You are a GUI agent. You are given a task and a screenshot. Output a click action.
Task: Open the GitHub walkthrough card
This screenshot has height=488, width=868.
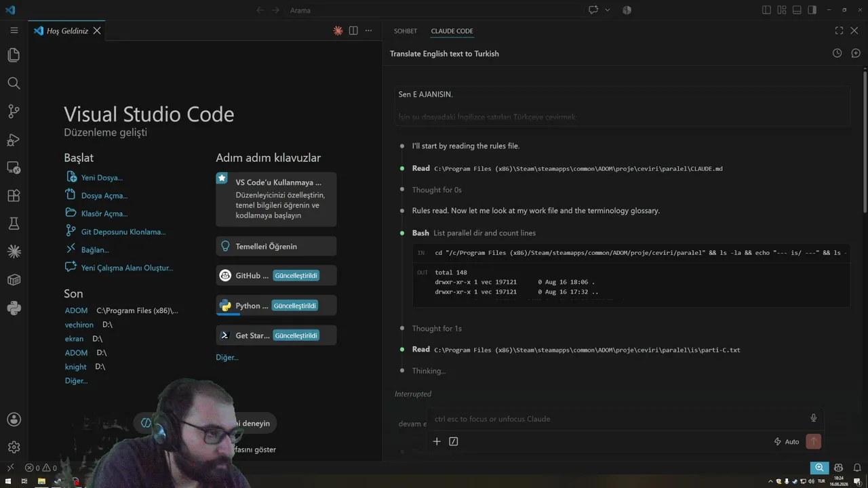tap(276, 276)
